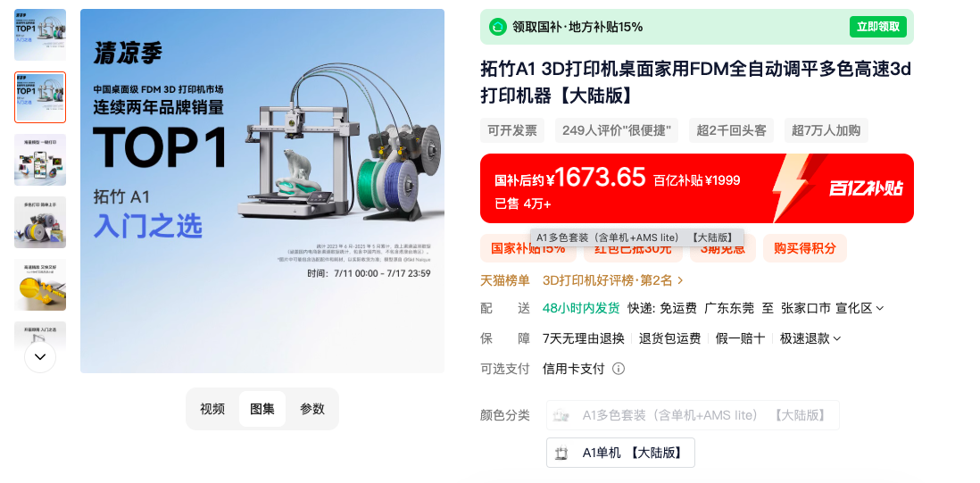
Task: Click the 超7万人加购 tag
Action: 826,130
